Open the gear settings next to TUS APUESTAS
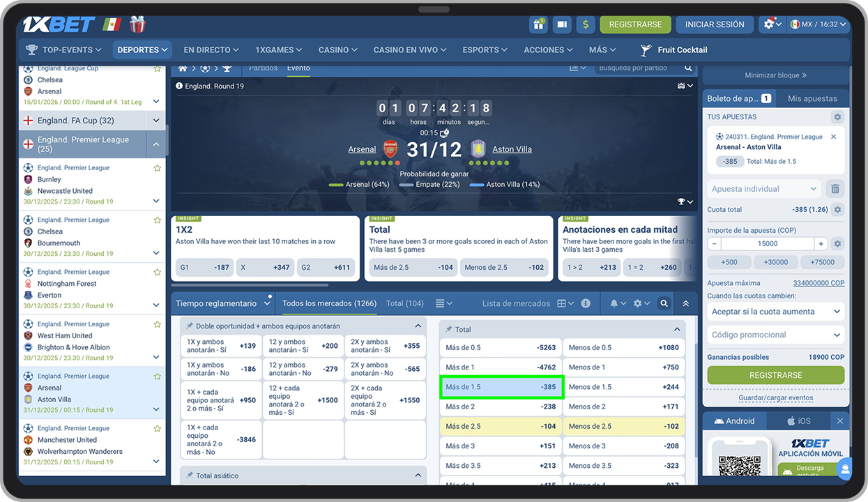 (x=837, y=117)
